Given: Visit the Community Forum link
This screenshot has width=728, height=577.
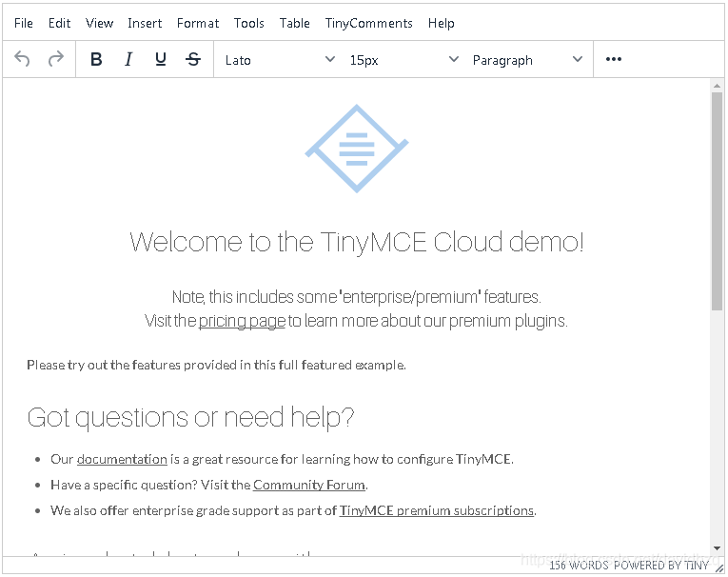Looking at the screenshot, I should pos(309,485).
